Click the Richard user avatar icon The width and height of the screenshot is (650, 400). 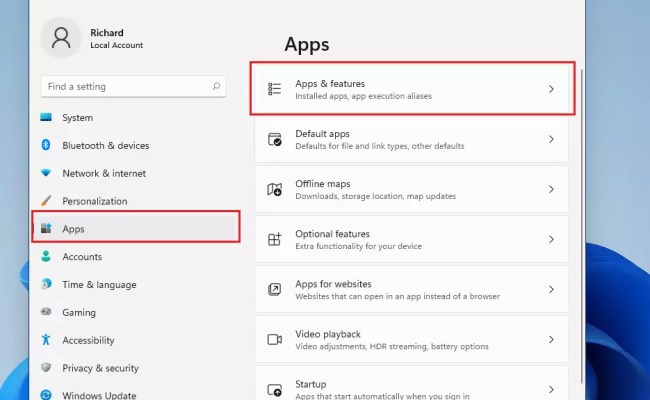point(61,38)
